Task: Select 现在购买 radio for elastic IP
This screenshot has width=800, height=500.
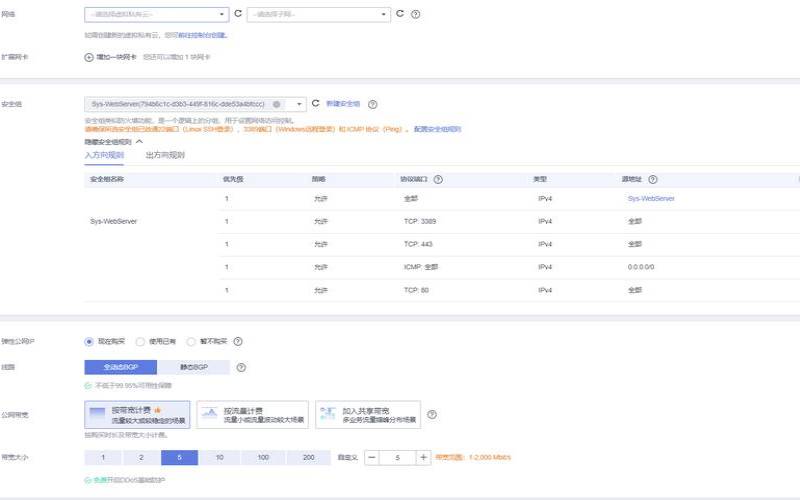Action: pos(89,341)
